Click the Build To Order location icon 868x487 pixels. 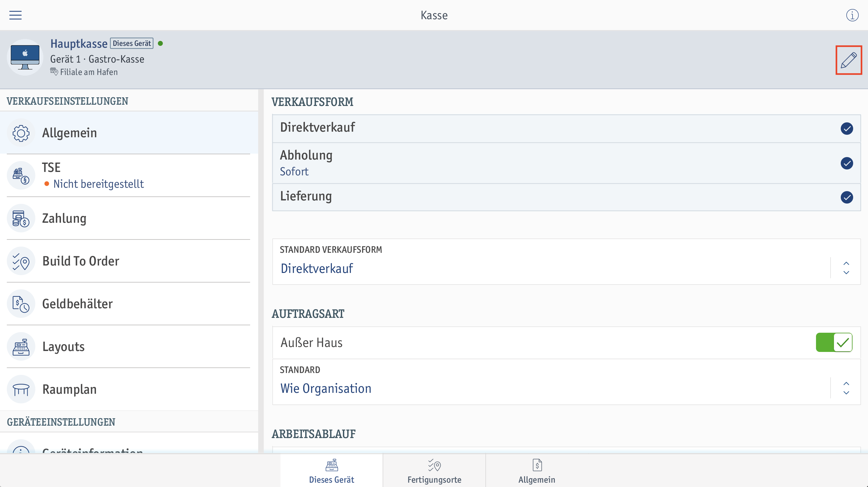[21, 261]
